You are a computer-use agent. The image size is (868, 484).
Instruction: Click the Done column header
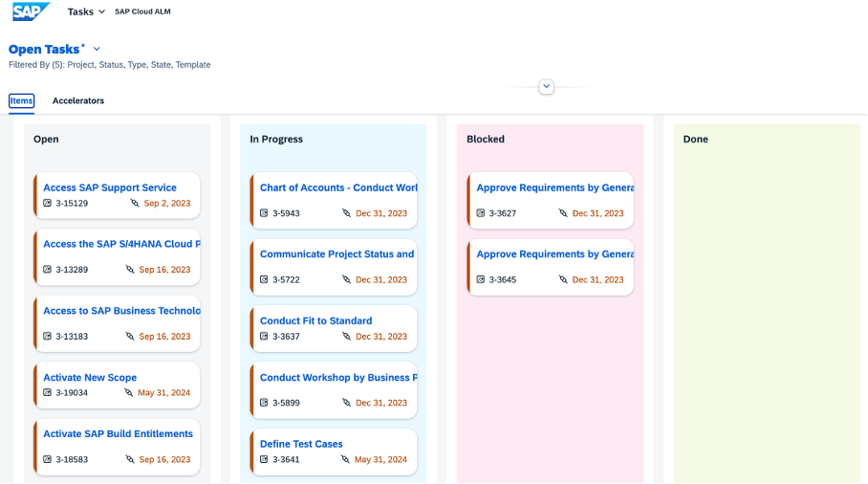tap(695, 139)
